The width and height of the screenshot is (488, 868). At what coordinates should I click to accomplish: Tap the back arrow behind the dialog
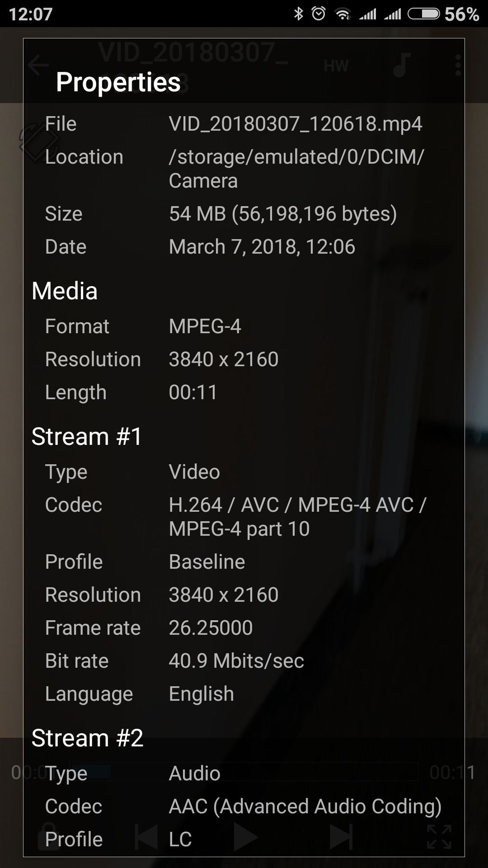click(38, 66)
